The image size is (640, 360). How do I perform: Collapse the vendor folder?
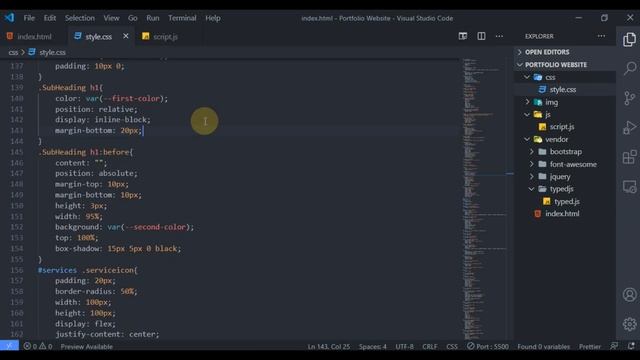pos(565,139)
